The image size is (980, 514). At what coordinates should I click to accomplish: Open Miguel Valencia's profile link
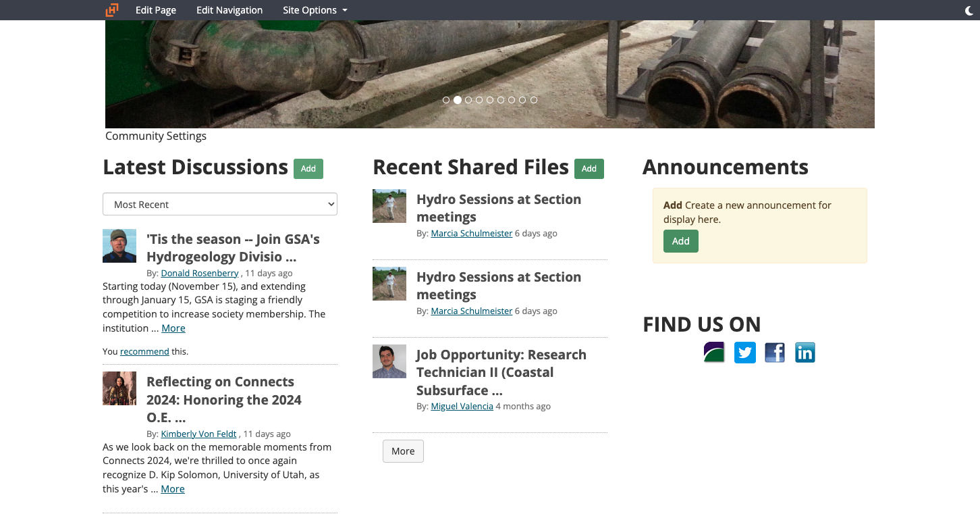tap(462, 406)
